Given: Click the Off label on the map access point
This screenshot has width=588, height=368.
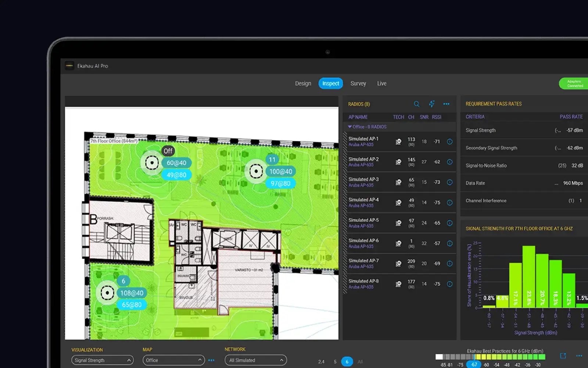Looking at the screenshot, I should point(168,151).
